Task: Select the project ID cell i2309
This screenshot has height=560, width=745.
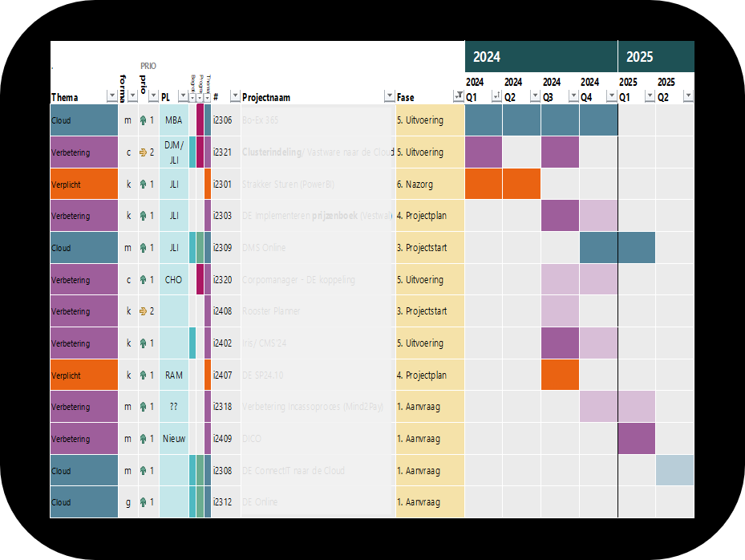Action: [223, 248]
